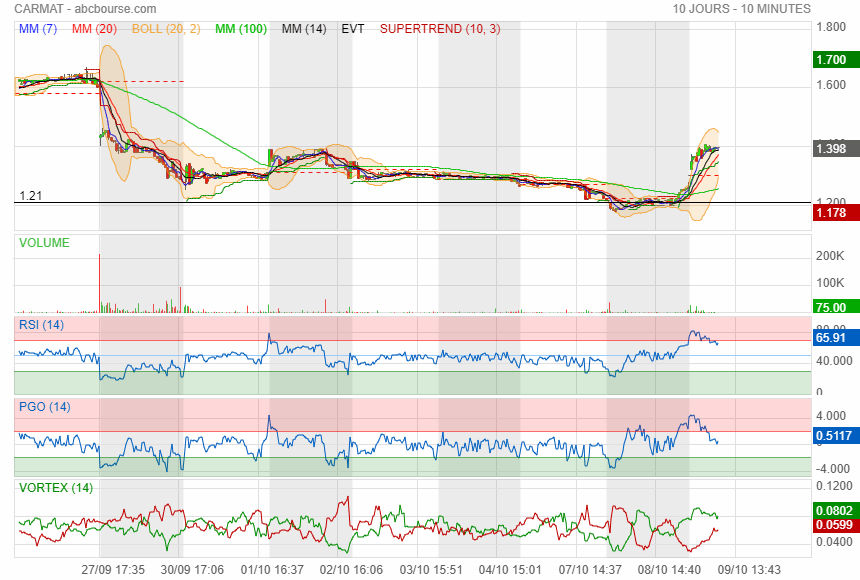
Task: Click the EVT legend label
Action: pos(353,29)
